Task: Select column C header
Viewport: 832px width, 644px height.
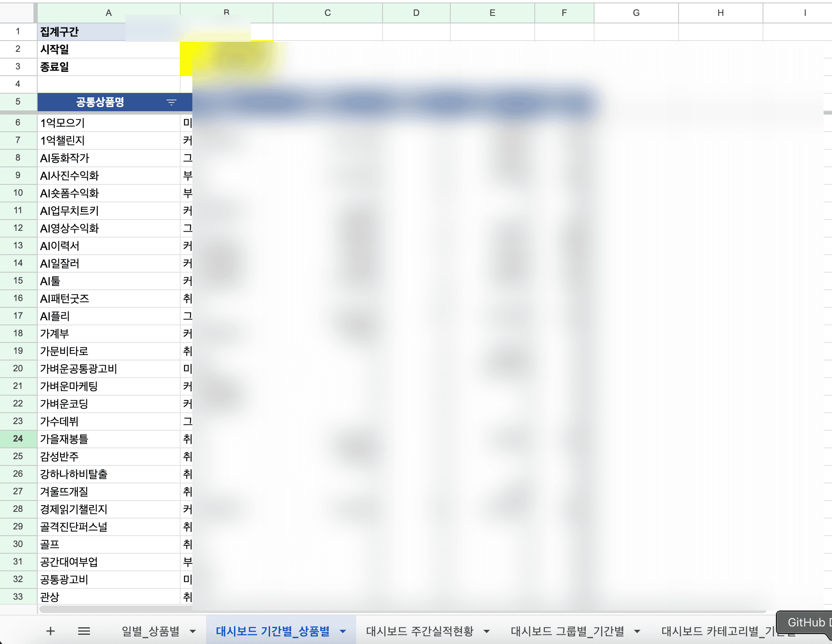Action: [328, 13]
